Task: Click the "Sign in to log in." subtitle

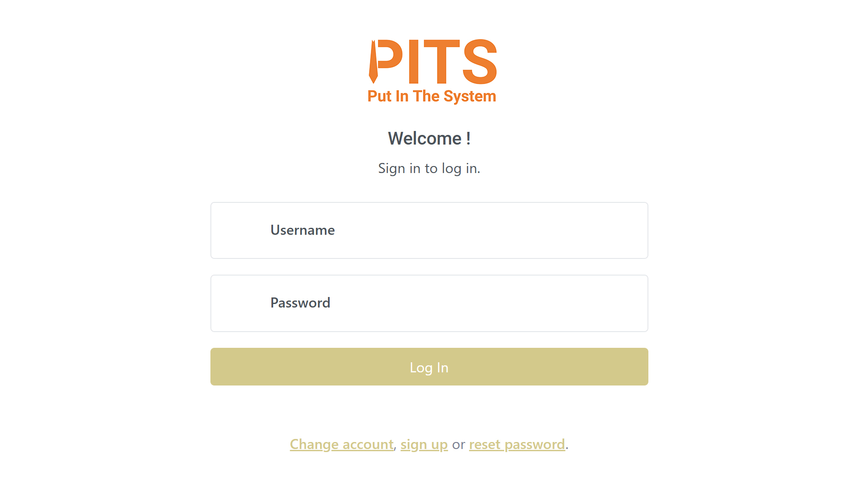Action: 429,168
